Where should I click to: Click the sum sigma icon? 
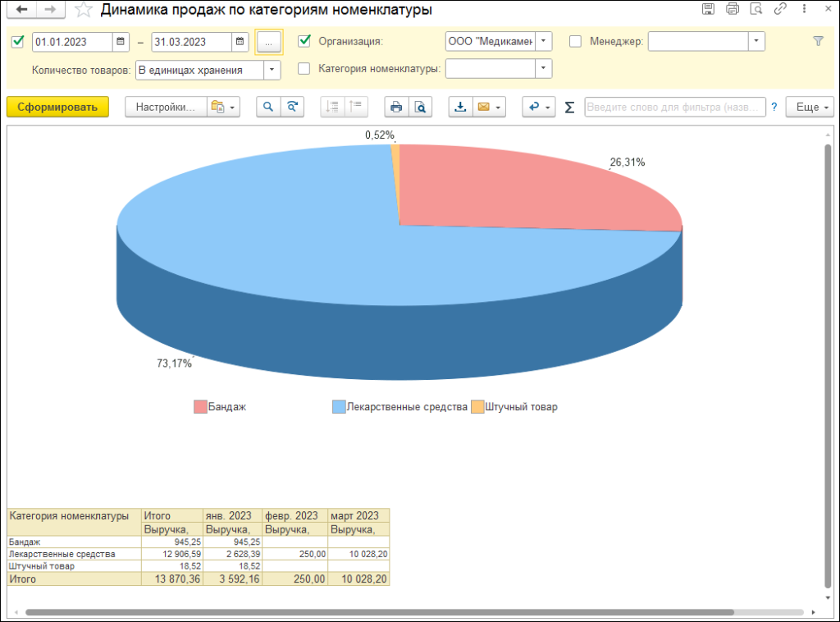569,107
